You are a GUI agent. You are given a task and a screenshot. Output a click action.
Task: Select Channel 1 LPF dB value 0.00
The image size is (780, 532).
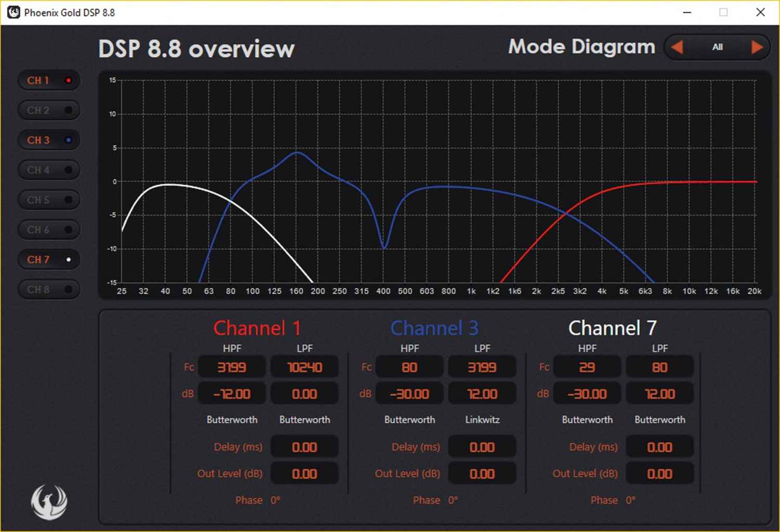pyautogui.click(x=305, y=394)
